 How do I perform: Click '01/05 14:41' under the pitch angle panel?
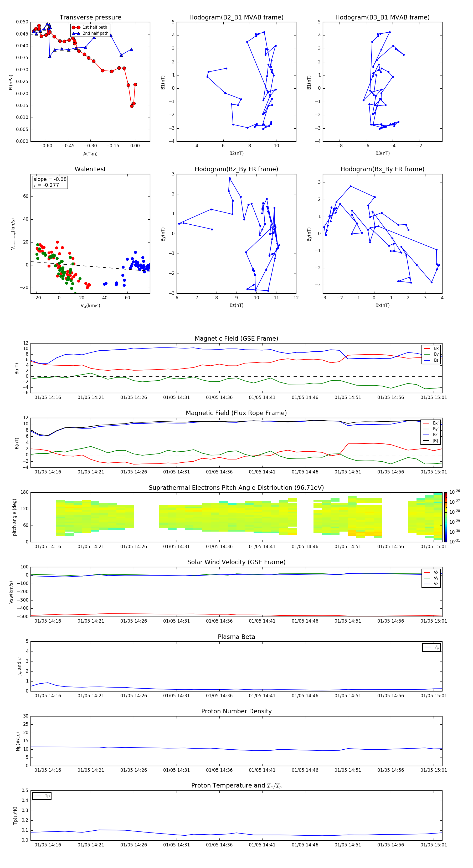[262, 547]
